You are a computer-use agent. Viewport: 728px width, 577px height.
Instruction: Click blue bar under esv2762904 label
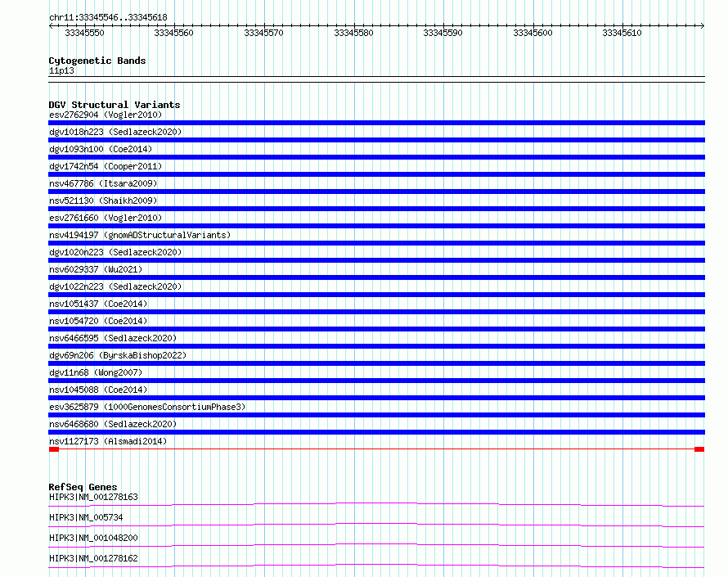[376, 123]
